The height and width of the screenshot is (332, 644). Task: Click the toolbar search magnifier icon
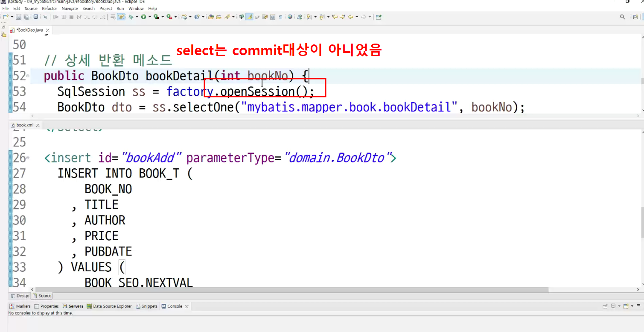[x=622, y=17]
